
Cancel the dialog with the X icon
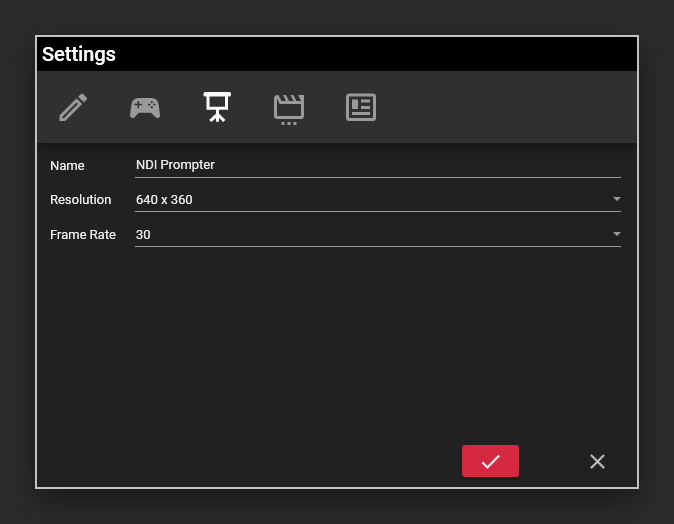click(x=597, y=461)
